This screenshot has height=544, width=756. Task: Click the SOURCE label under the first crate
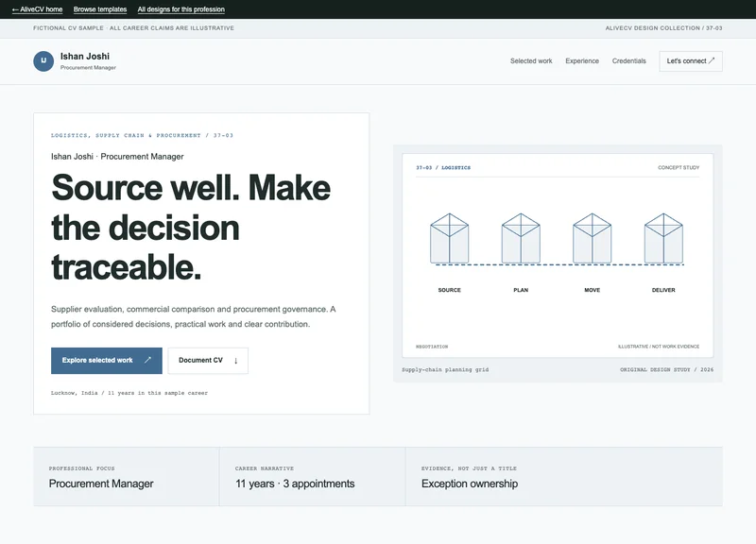(x=450, y=290)
